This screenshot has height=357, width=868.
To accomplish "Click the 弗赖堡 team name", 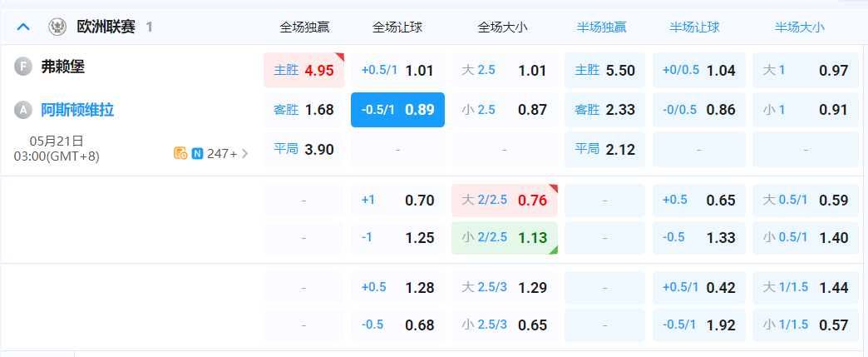I will point(63,67).
